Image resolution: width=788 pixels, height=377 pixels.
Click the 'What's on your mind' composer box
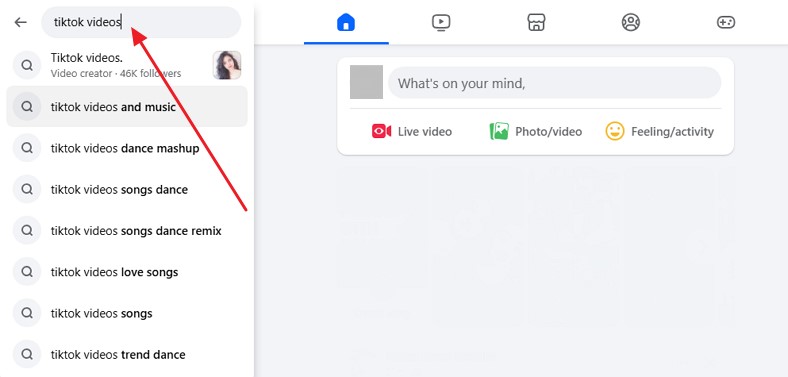554,83
